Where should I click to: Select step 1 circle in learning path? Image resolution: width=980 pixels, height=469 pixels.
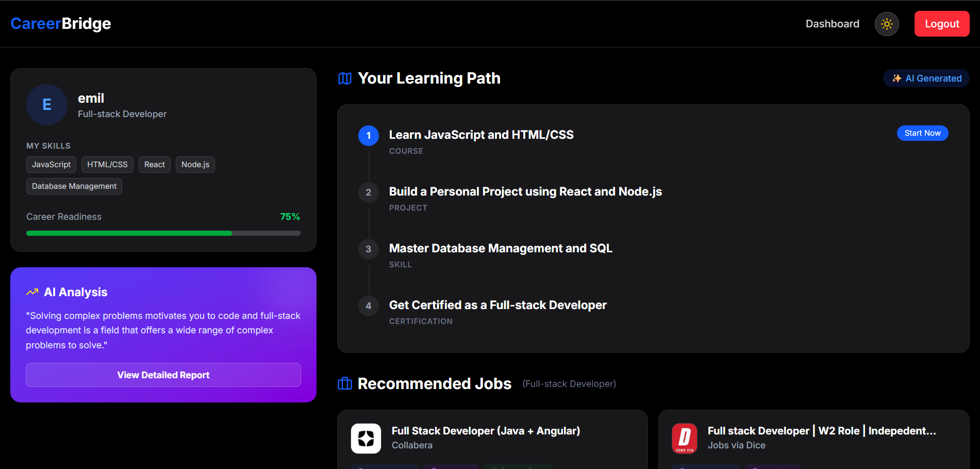coord(369,136)
